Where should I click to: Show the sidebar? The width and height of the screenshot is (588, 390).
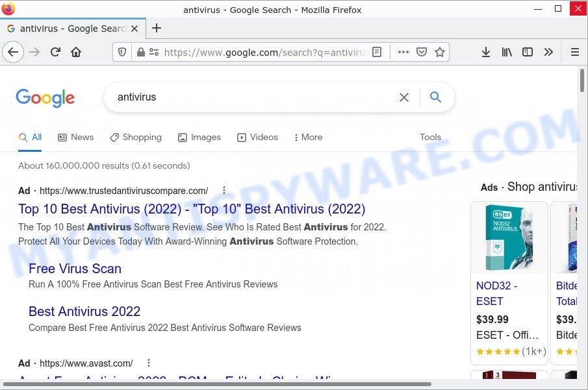527,52
